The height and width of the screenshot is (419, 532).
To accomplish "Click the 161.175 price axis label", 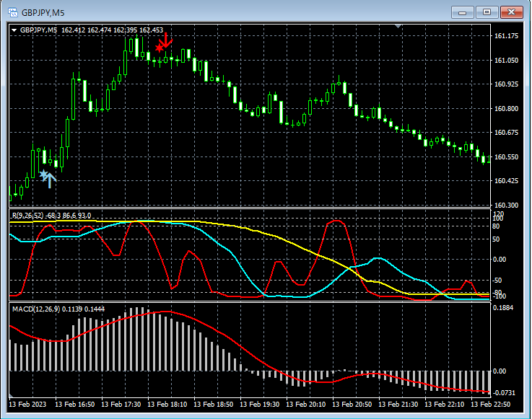I will (x=507, y=36).
